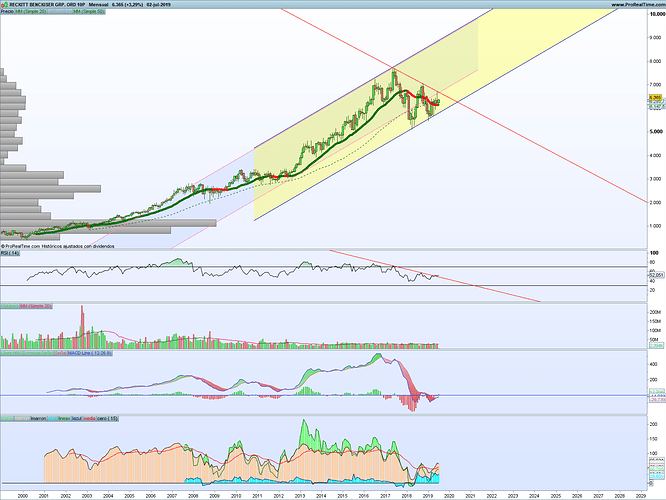Click the instrument status icon beside RECKITT BENCKISER

(x=5, y=5)
